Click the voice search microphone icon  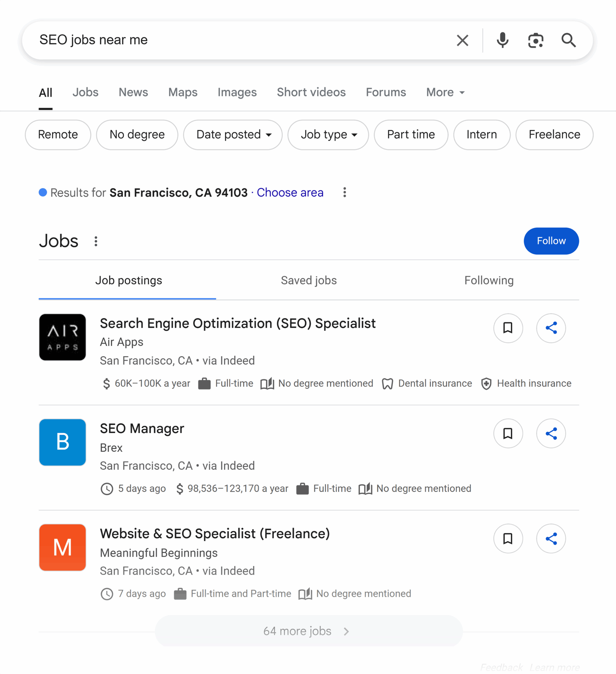tap(503, 40)
